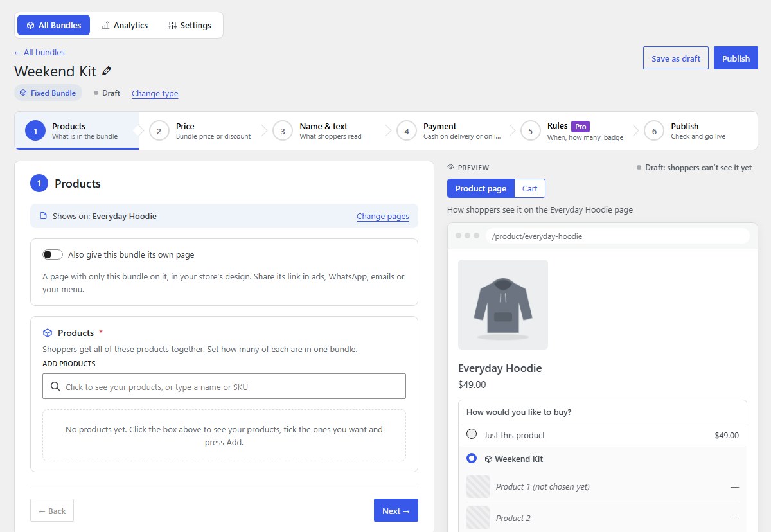
Task: Click the eye icon beside PREVIEW
Action: tap(451, 168)
